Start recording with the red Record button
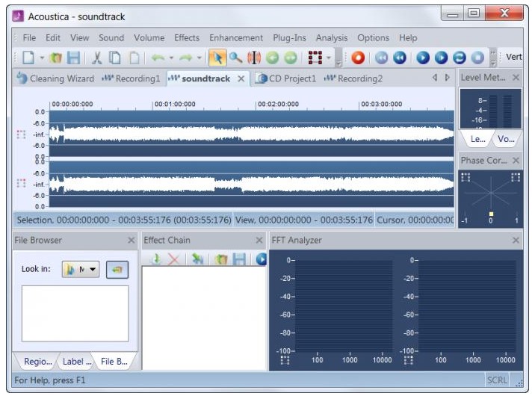This screenshot has height=399, width=532. pos(358,58)
